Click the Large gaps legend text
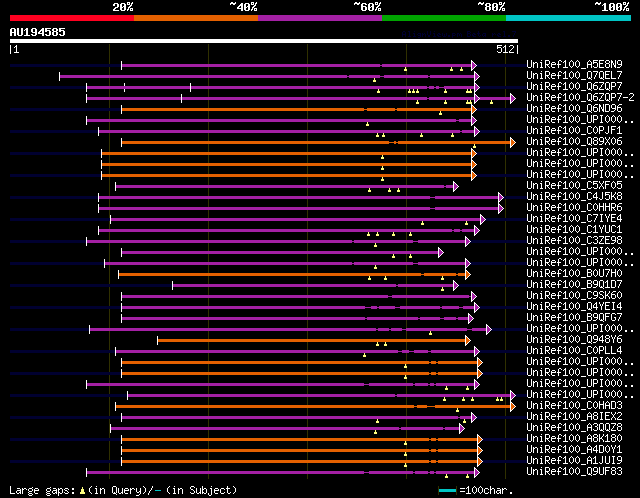 tap(123, 490)
